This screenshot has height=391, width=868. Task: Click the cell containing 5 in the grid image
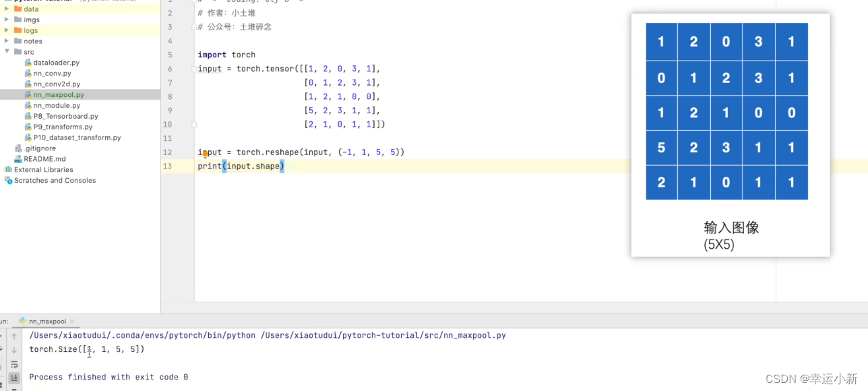(x=661, y=147)
